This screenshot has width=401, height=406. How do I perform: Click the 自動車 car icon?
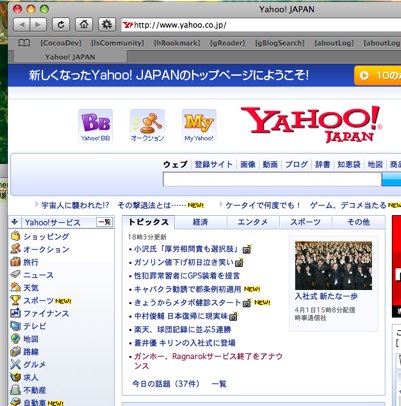coord(15,402)
